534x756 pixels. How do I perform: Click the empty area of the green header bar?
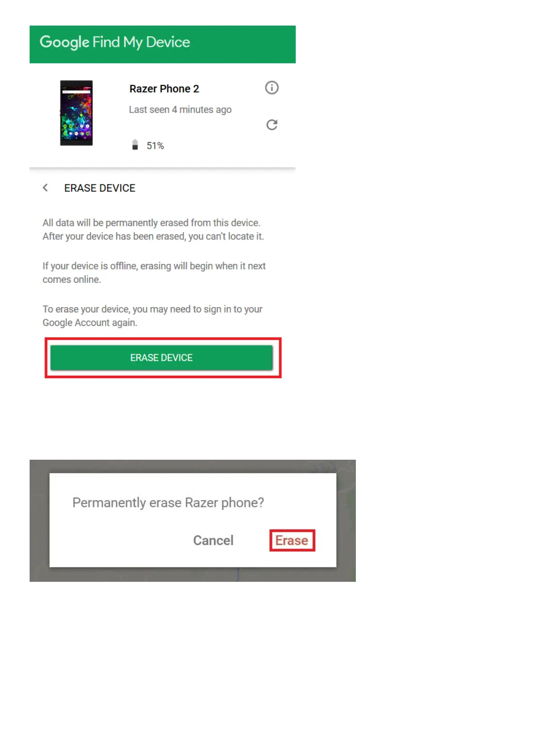pyautogui.click(x=242, y=44)
